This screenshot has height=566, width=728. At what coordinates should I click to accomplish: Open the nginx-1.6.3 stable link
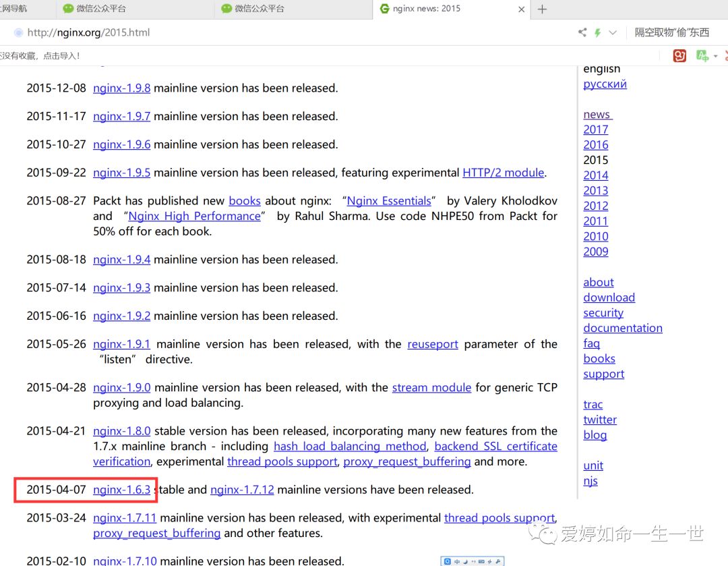point(121,490)
